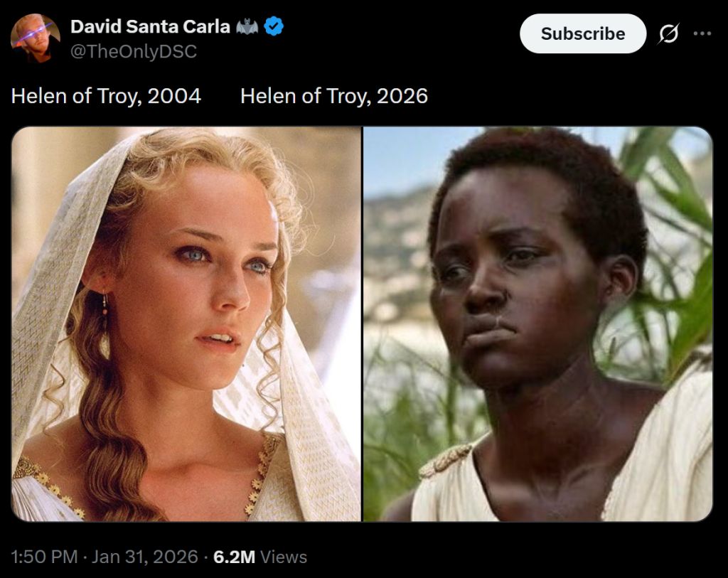Open the 1:50 PM timestamp link

click(x=44, y=557)
